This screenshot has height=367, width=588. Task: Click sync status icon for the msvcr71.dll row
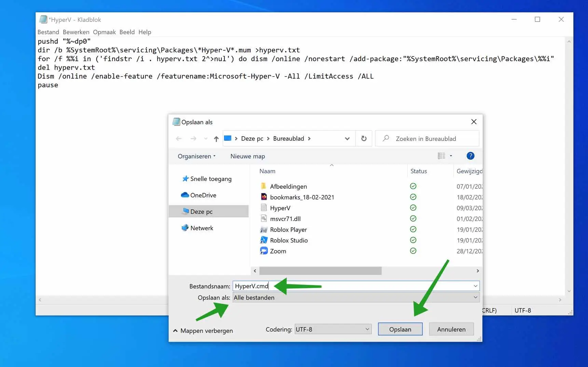[x=413, y=218]
